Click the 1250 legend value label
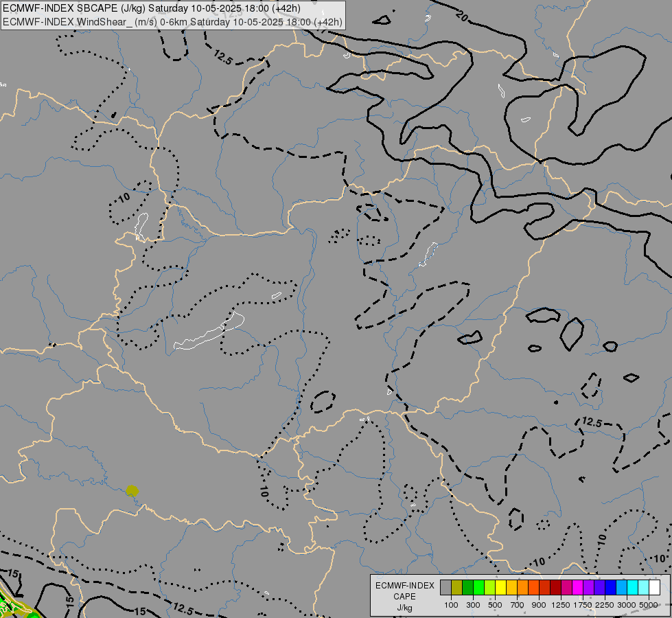 pyautogui.click(x=561, y=605)
